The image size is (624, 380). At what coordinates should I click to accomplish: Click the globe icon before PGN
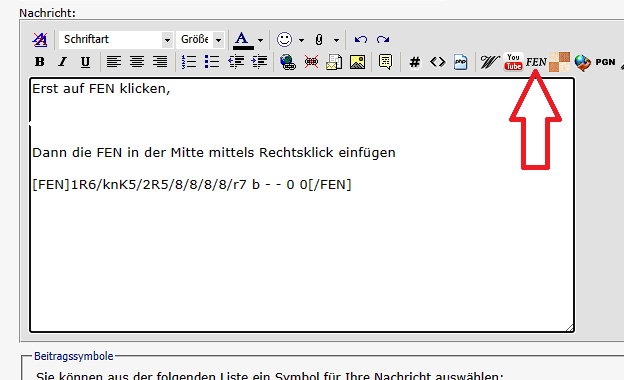click(x=583, y=62)
